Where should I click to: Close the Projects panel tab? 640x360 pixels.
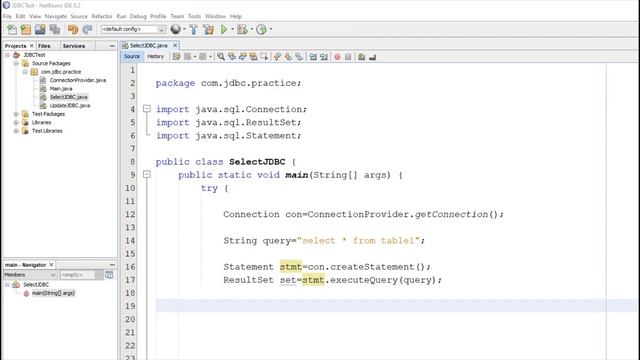tap(31, 46)
